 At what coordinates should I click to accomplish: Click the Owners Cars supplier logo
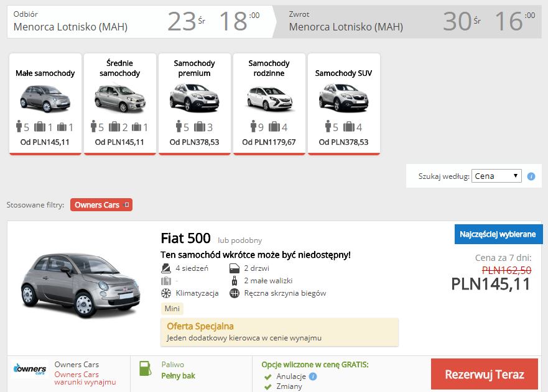pos(29,370)
